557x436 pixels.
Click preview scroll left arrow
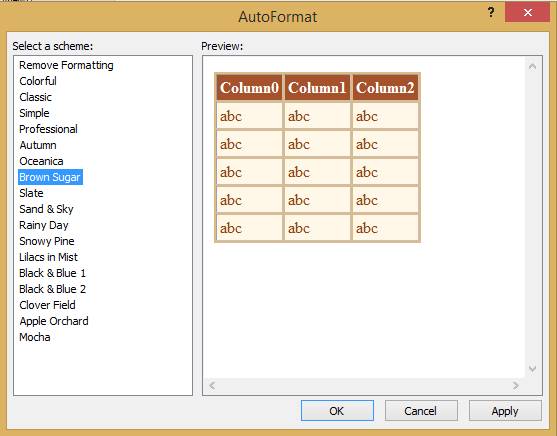[x=212, y=385]
